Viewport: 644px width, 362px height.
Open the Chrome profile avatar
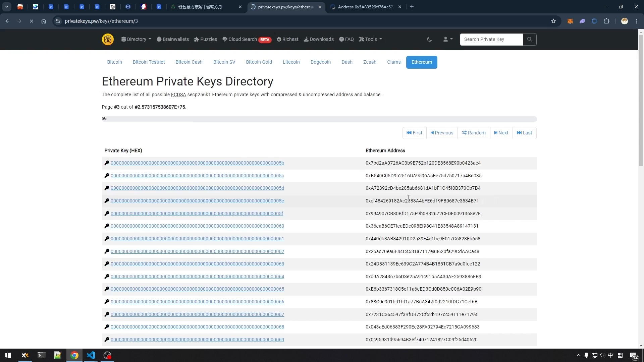(624, 21)
